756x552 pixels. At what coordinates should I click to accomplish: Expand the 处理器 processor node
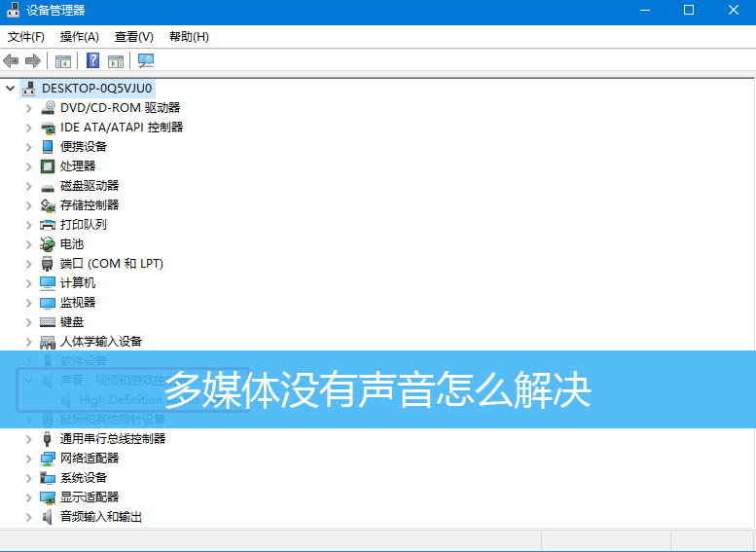[28, 166]
